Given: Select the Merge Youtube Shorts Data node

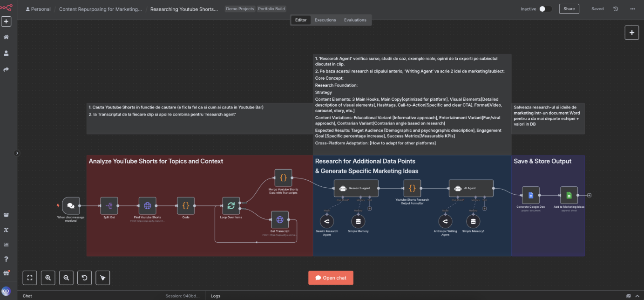Looking at the screenshot, I should pyautogui.click(x=283, y=178).
